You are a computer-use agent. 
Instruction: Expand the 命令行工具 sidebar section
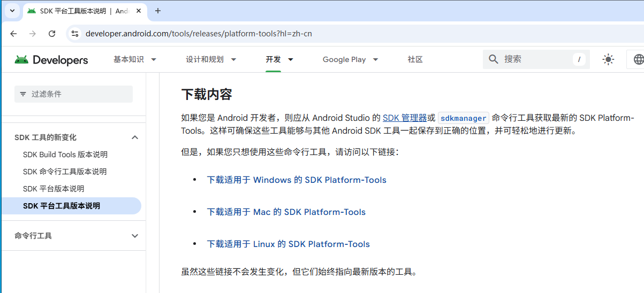pyautogui.click(x=135, y=236)
